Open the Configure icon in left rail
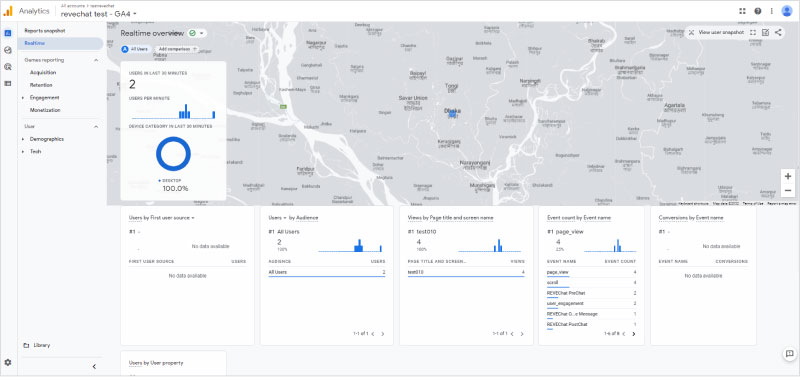Viewport: 800px width, 377px height. pos(8,83)
